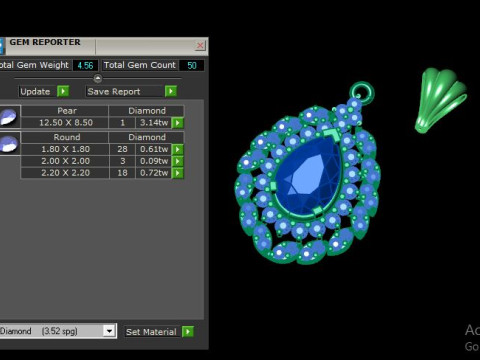Click the Total Gem Count value 50
Viewport: 480px width, 360px height.
pos(192,65)
